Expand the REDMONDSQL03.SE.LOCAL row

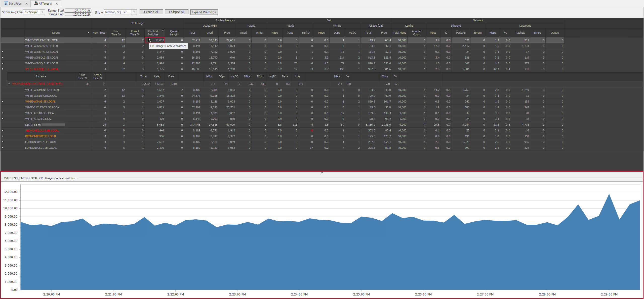(2, 130)
